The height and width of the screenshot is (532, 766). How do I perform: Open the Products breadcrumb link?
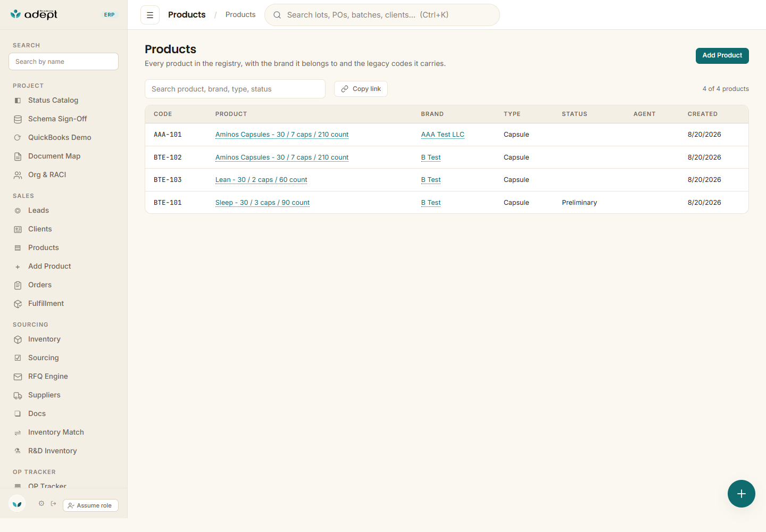point(240,15)
